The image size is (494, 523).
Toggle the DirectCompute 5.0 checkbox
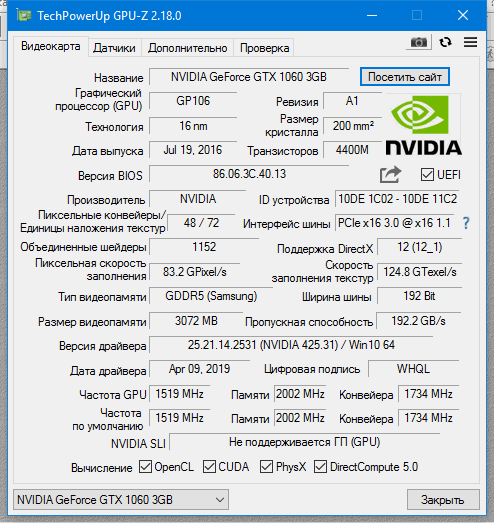[320, 467]
